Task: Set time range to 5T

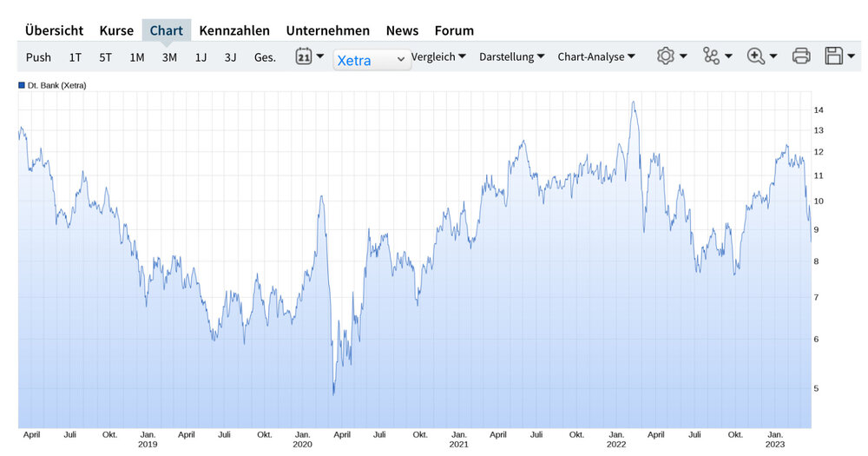Action: pyautogui.click(x=105, y=57)
